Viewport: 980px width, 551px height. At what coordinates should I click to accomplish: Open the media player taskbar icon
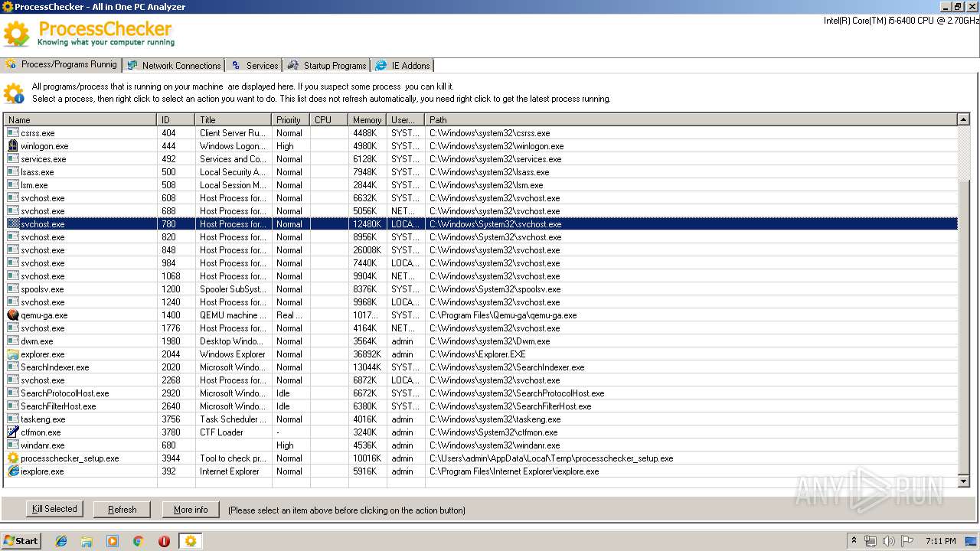pos(113,540)
